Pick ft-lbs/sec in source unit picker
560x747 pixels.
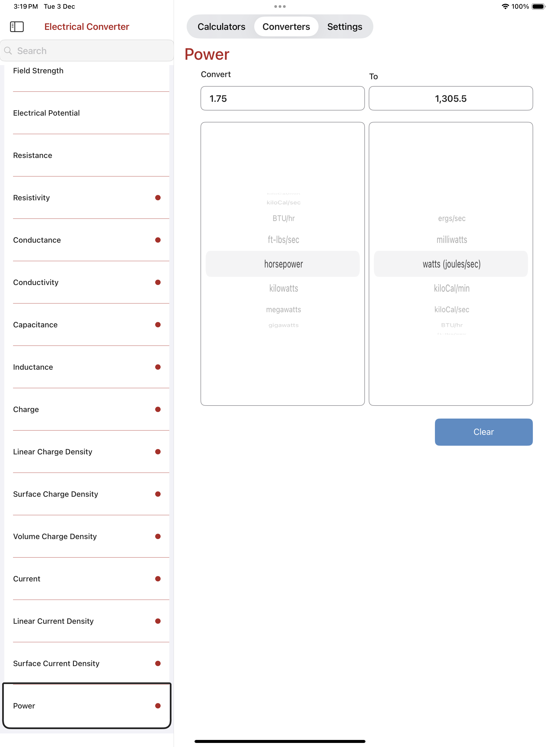pyautogui.click(x=284, y=240)
